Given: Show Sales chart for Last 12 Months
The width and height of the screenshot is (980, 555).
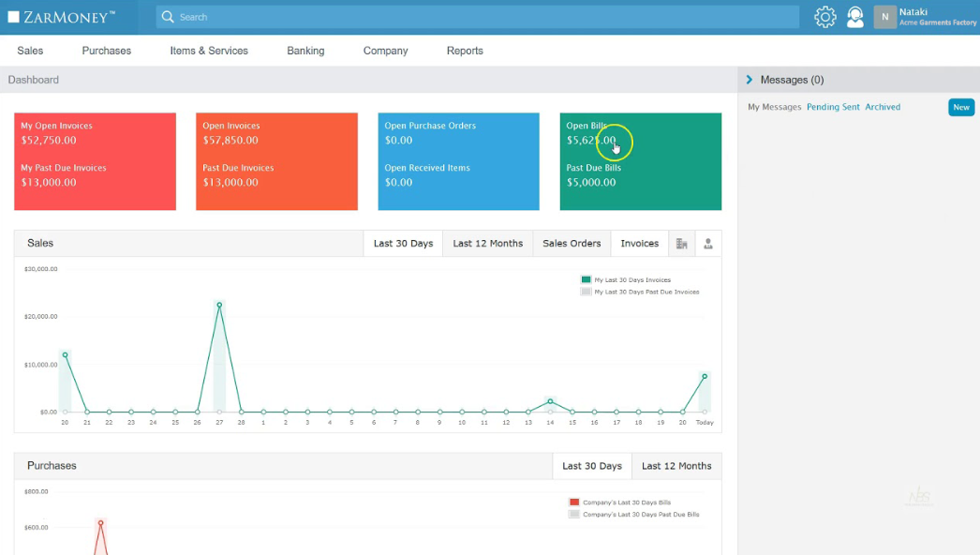Looking at the screenshot, I should [x=487, y=244].
